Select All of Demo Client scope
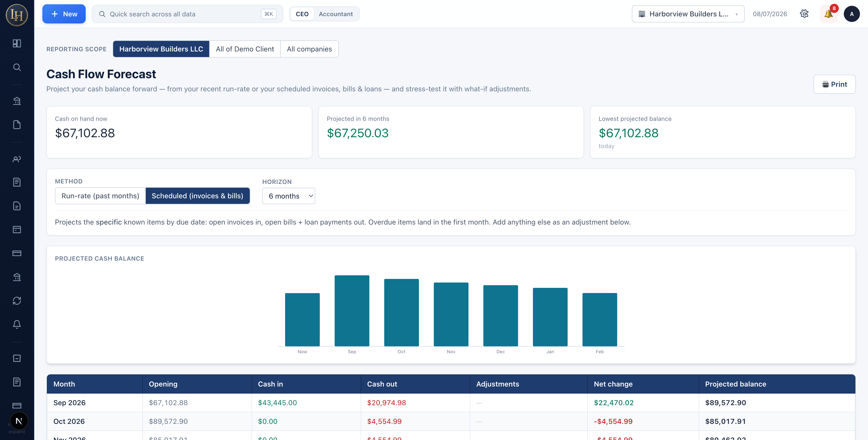This screenshot has height=440, width=868. point(245,49)
